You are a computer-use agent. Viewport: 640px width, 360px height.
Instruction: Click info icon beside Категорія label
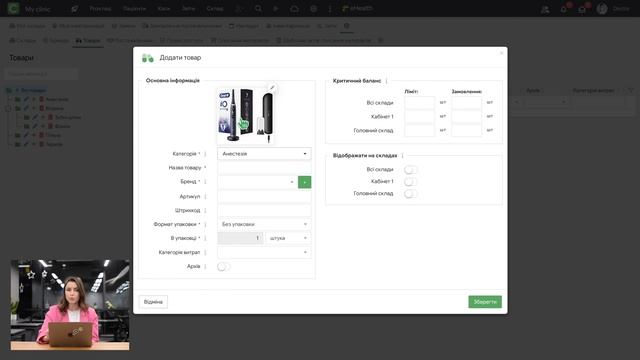(x=205, y=154)
